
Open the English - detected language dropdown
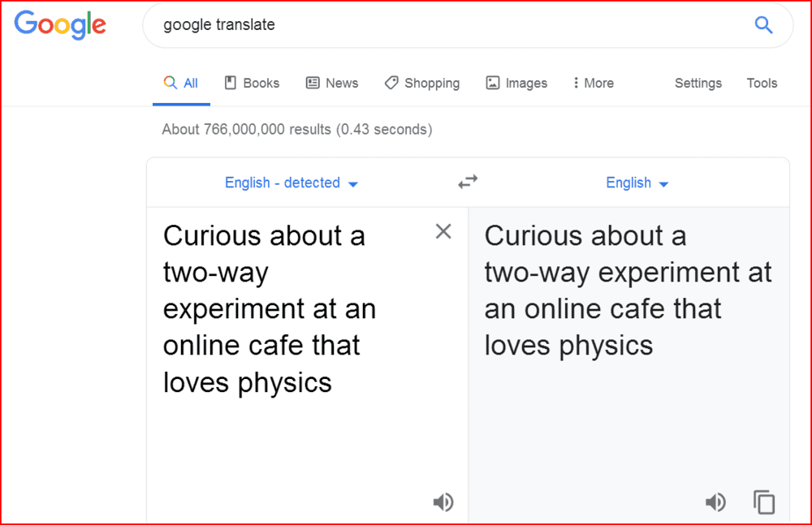(x=292, y=183)
